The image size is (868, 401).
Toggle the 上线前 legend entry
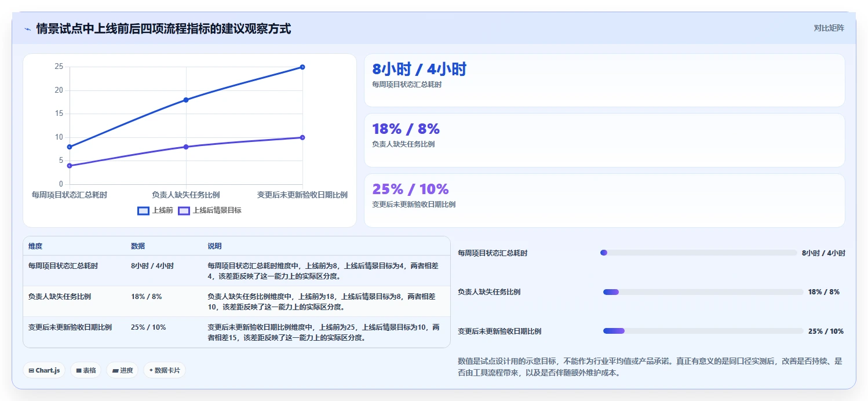155,210
